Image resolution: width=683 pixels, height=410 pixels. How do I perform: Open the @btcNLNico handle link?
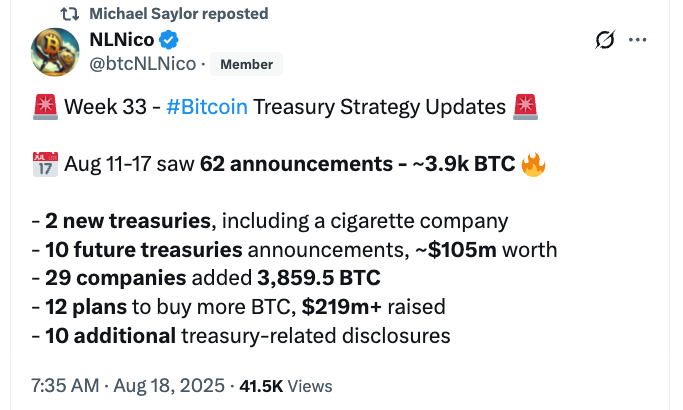143,64
